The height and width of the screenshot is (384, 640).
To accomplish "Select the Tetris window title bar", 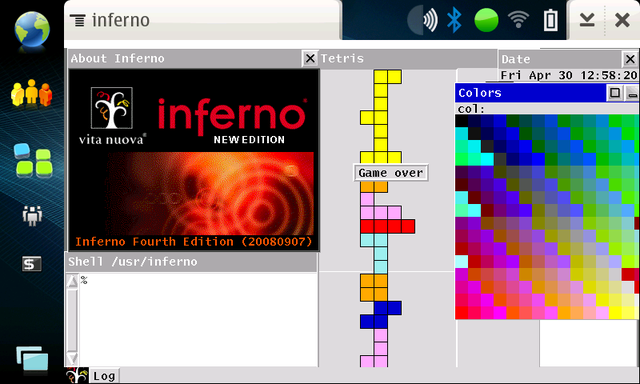I will [x=408, y=58].
